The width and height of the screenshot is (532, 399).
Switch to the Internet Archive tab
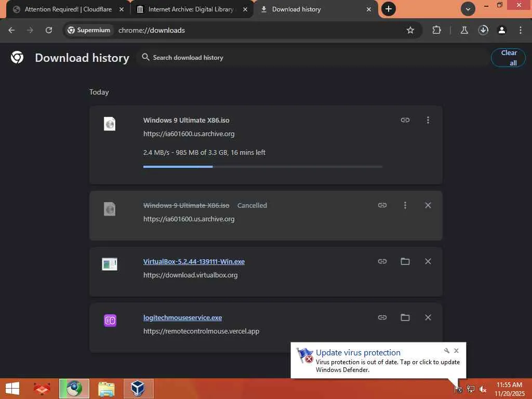coord(191,9)
